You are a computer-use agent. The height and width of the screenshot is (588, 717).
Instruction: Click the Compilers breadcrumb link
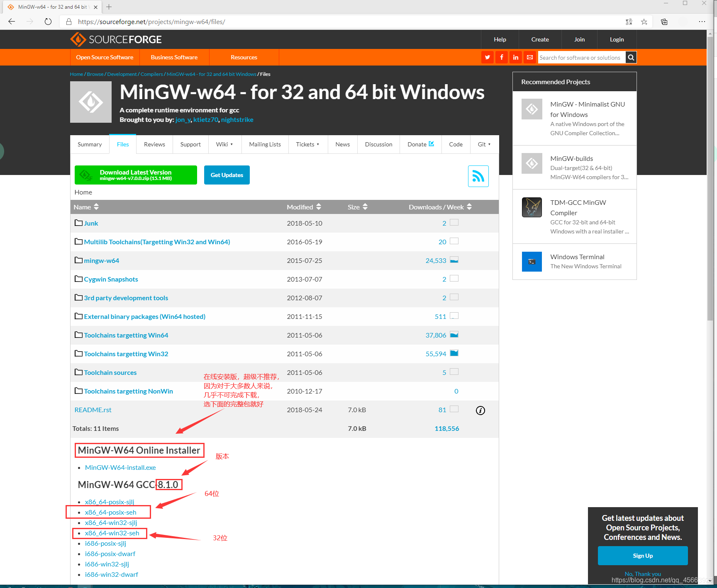pos(151,74)
